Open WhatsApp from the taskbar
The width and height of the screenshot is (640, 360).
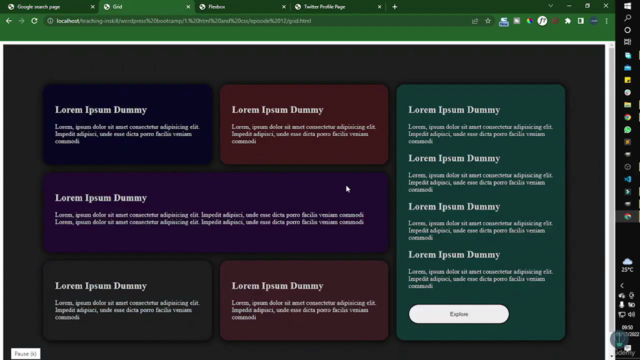[x=627, y=130]
